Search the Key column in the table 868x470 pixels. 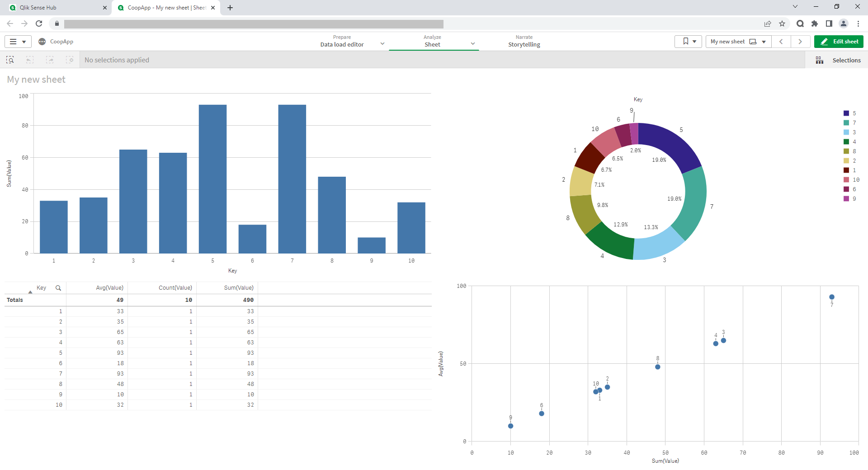(58, 288)
